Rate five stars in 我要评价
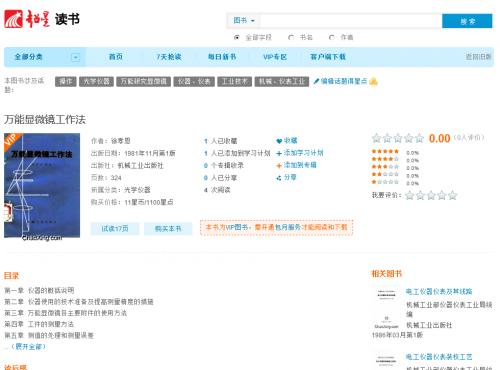Screen dimensions: 500x370 [452, 195]
